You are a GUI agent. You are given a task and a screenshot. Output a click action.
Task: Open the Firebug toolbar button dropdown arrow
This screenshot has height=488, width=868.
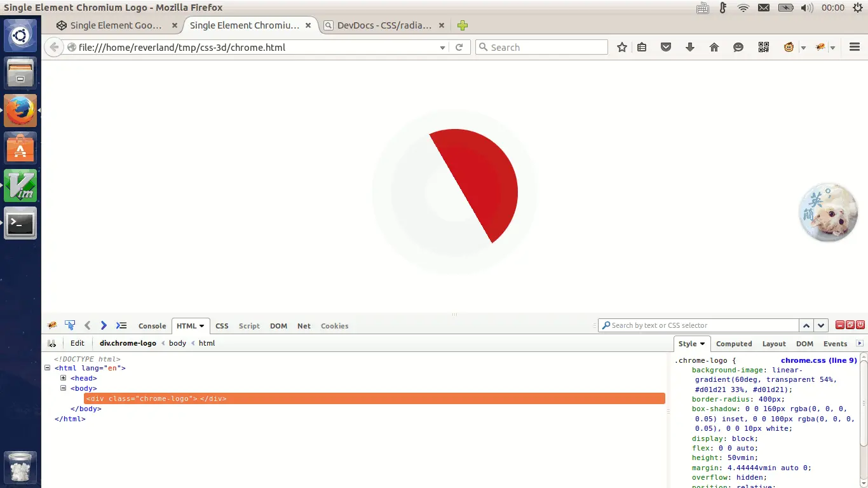(x=832, y=48)
